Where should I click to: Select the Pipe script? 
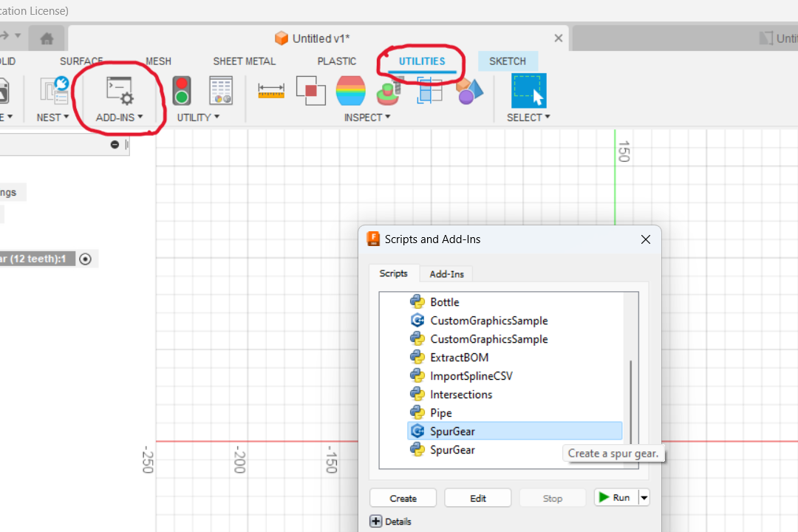pyautogui.click(x=440, y=413)
